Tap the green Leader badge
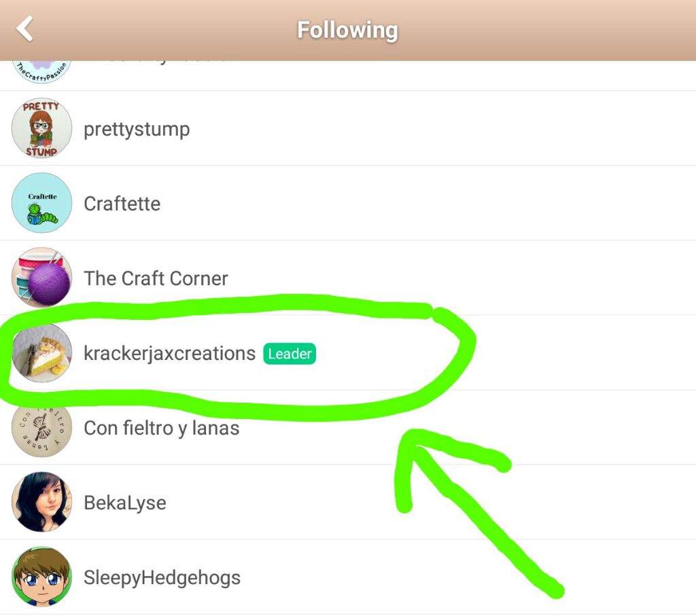 tap(290, 354)
